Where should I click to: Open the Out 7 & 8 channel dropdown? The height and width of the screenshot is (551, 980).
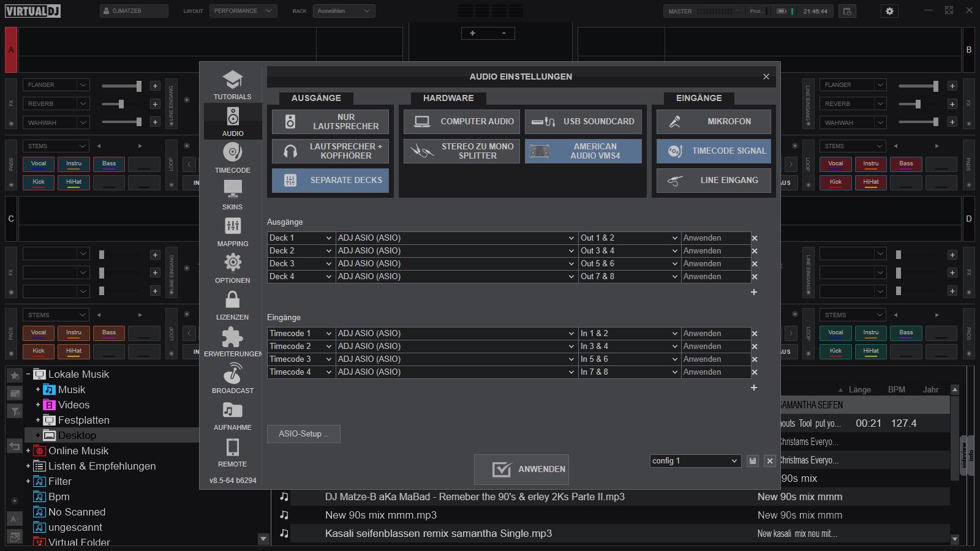point(629,277)
